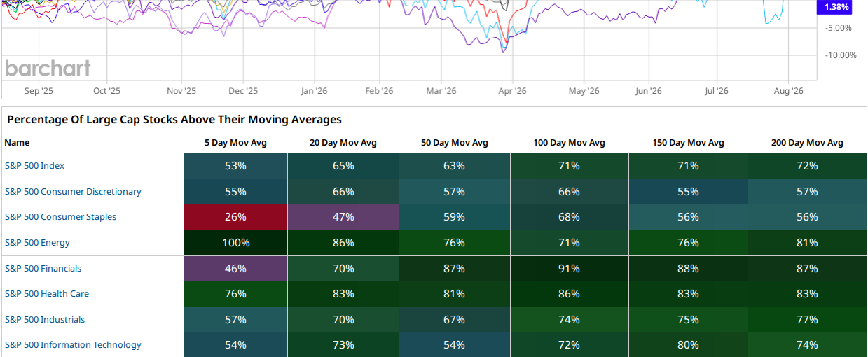
Task: Select S&P 500 Index 200 Day cell 72%
Action: point(807,166)
